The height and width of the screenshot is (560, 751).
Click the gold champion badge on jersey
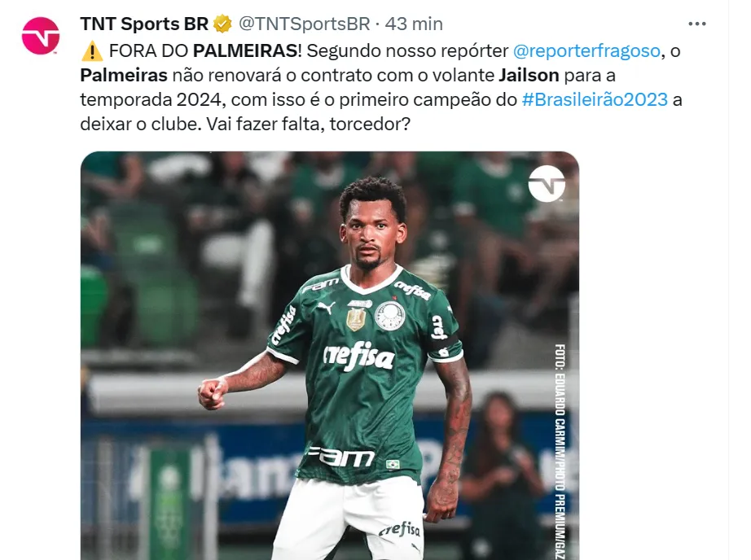tap(356, 319)
